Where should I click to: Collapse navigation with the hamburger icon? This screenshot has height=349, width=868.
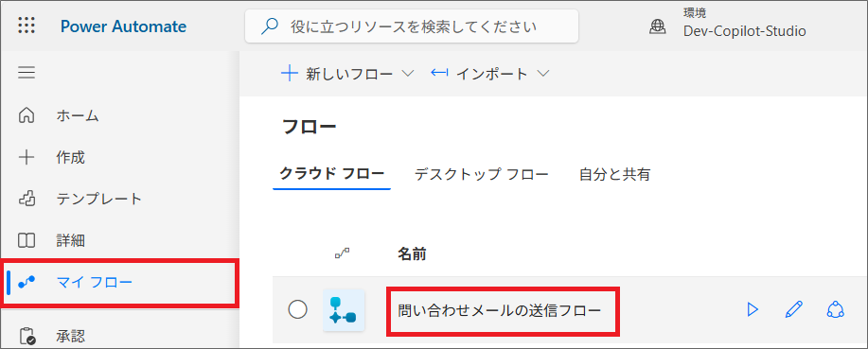(27, 73)
